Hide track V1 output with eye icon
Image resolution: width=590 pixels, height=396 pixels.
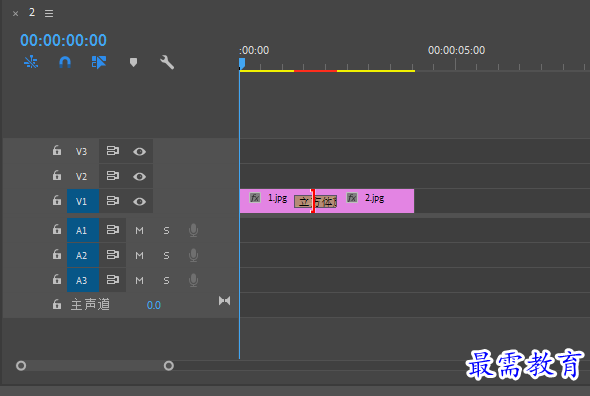click(139, 202)
